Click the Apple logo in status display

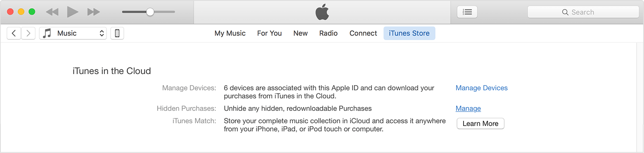(322, 12)
